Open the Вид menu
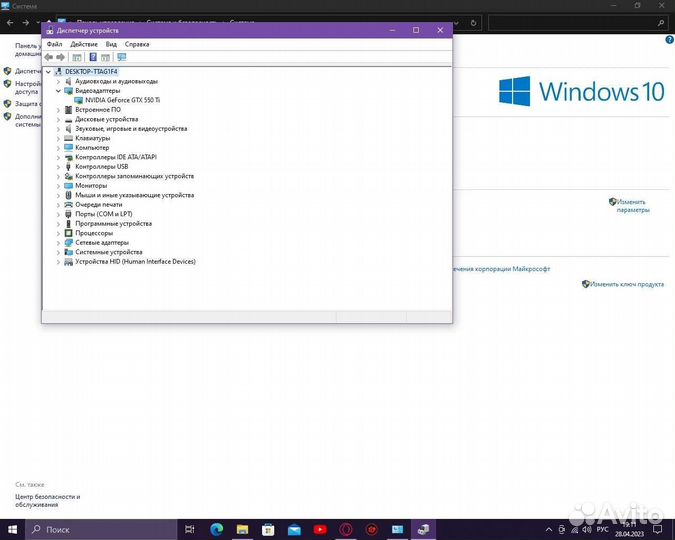This screenshot has width=675, height=540. click(x=111, y=44)
